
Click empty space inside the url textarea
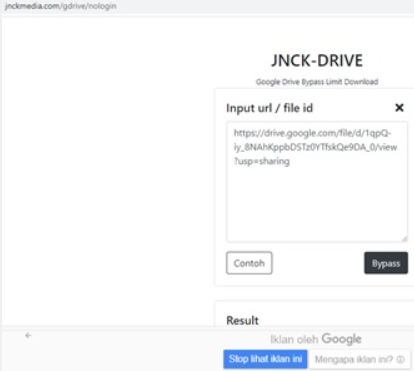point(317,203)
